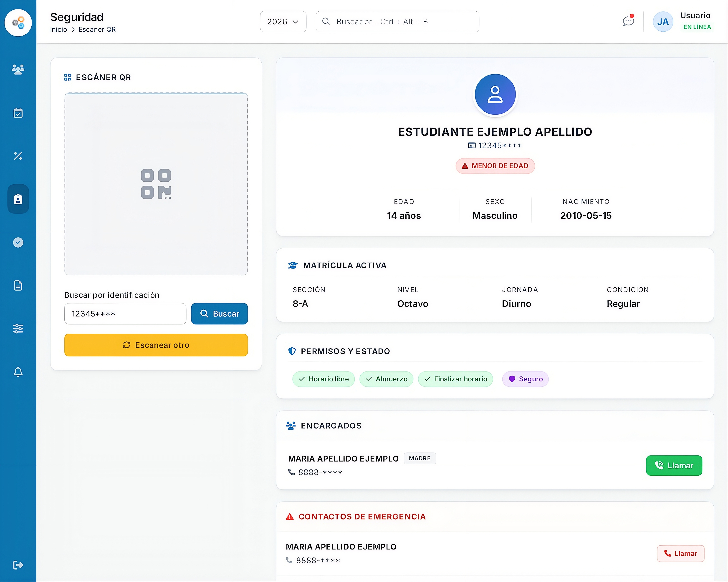Viewport: 728px width, 582px height.
Task: Click the Regular condition value
Action: (x=623, y=304)
